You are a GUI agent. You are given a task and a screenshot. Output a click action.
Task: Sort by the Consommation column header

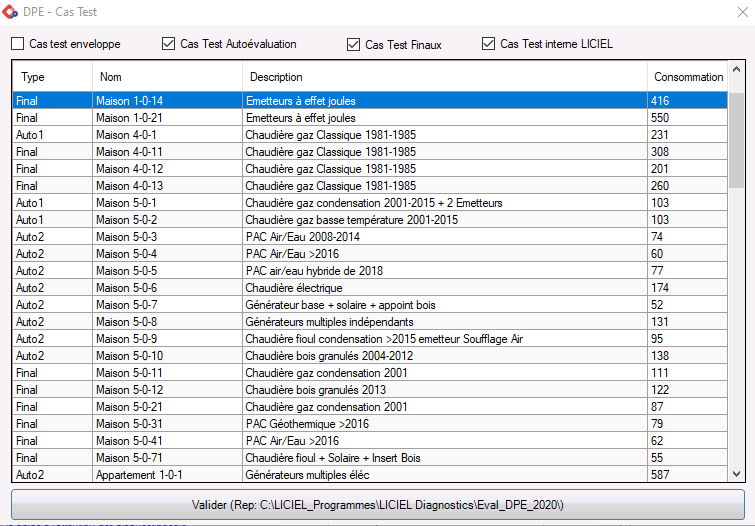coord(687,77)
